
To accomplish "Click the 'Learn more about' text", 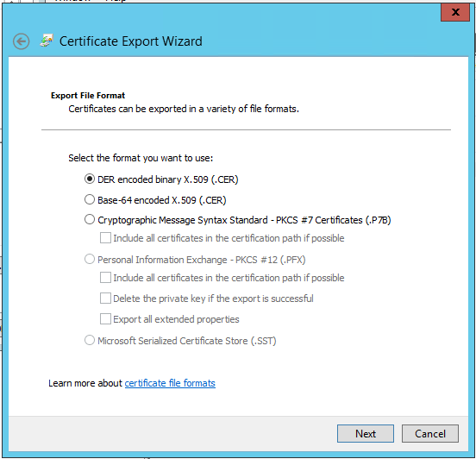I will 85,383.
